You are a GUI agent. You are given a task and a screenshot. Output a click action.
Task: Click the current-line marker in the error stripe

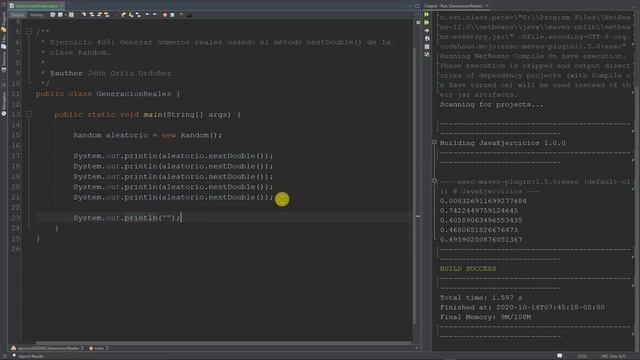[x=418, y=216]
